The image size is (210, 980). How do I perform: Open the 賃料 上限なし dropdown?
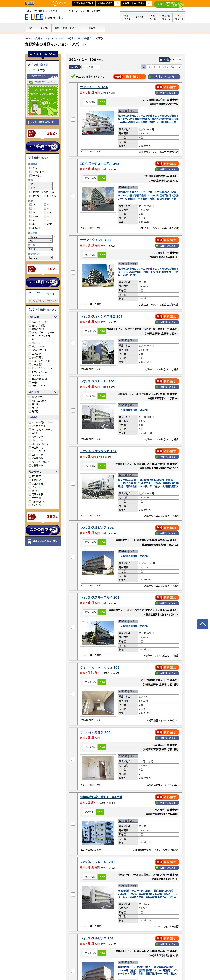pos(40,188)
